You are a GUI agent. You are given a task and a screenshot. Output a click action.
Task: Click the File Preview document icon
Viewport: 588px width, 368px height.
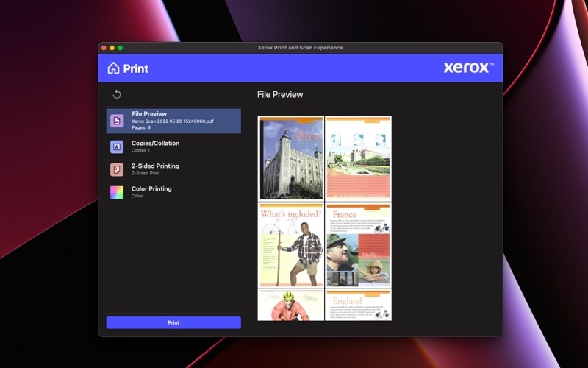click(x=117, y=121)
